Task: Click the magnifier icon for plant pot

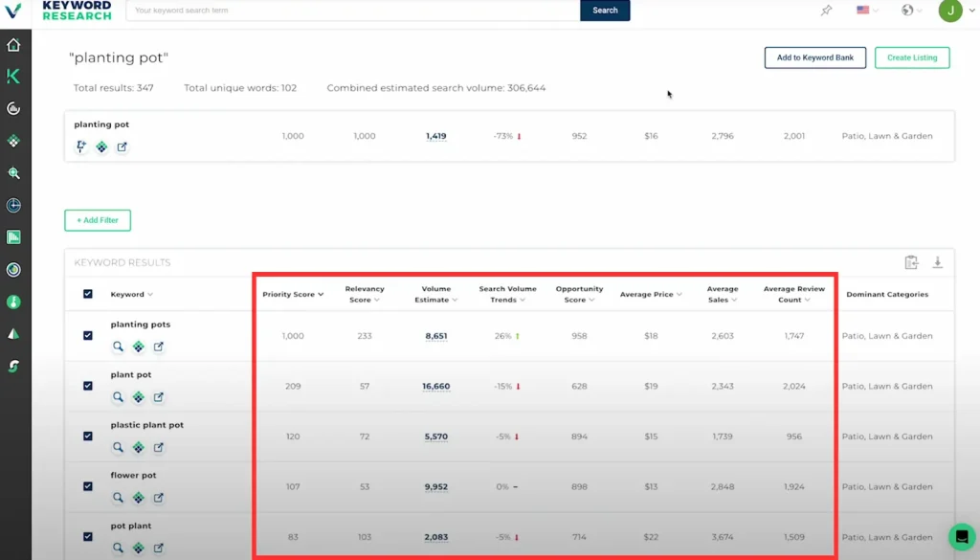Action: (x=118, y=397)
